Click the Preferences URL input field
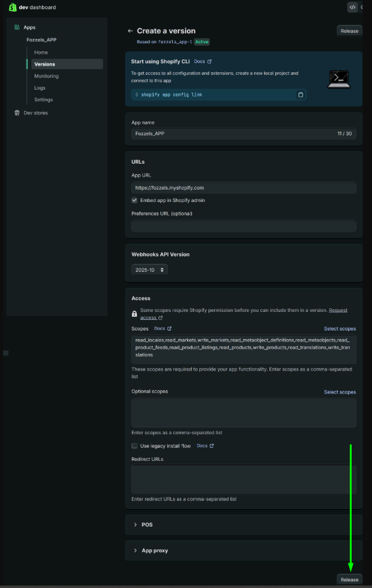This screenshot has height=588, width=372. (244, 226)
